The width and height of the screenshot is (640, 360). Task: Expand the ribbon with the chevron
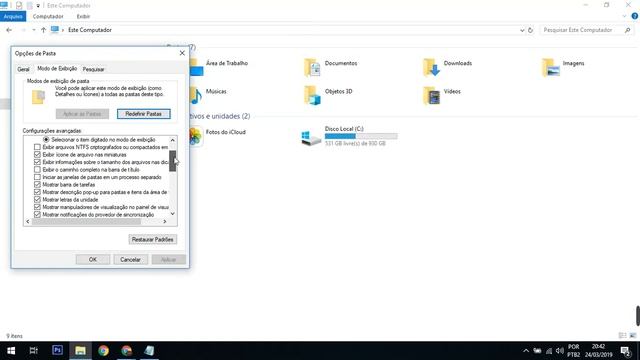[x=624, y=16]
